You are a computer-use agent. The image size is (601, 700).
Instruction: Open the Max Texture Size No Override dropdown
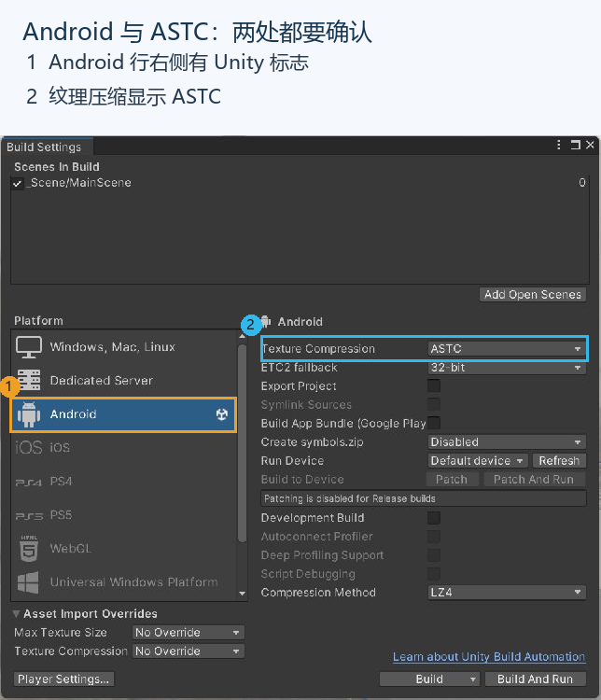(x=188, y=633)
